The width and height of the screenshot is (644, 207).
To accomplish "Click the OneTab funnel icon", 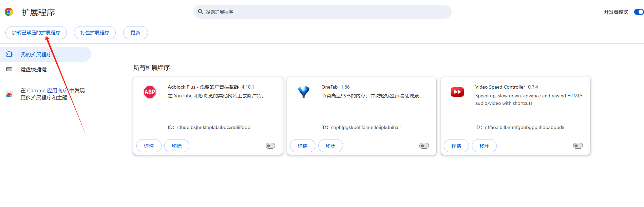I will [x=303, y=92].
